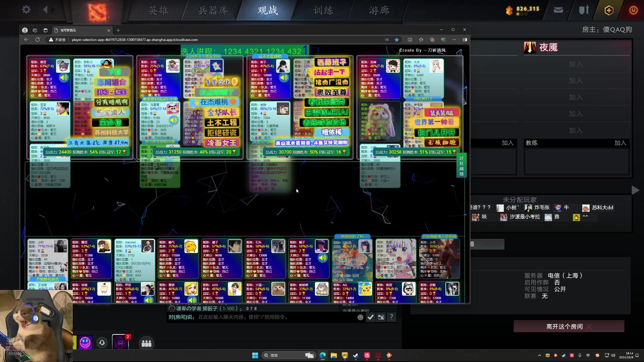Switch to the 兵器库 tab
This screenshot has height=362, width=644.
[x=213, y=10]
